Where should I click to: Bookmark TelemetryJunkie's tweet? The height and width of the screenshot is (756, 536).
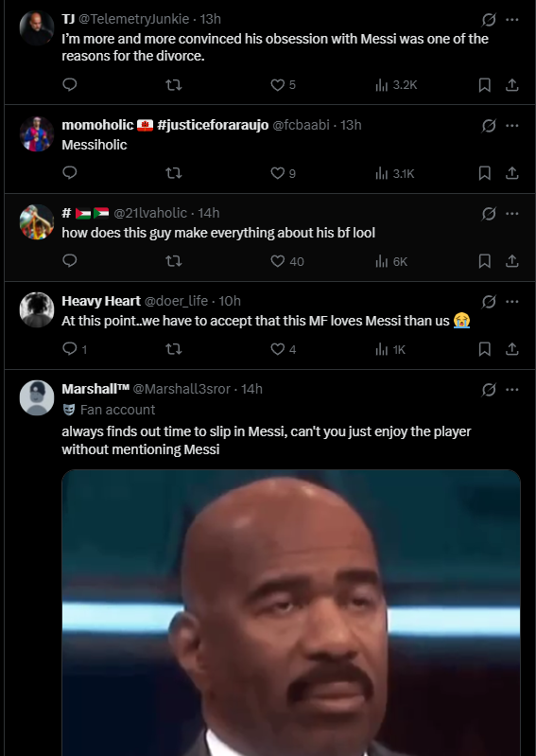pos(484,85)
